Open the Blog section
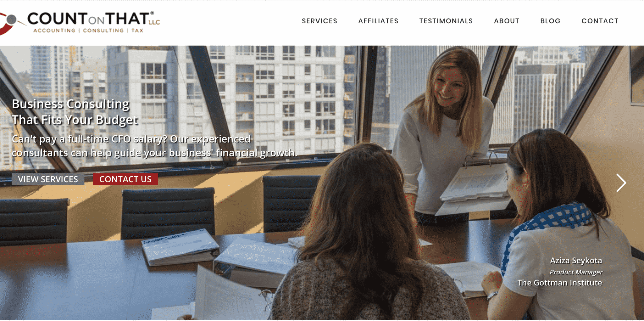644x321 pixels. pos(550,21)
